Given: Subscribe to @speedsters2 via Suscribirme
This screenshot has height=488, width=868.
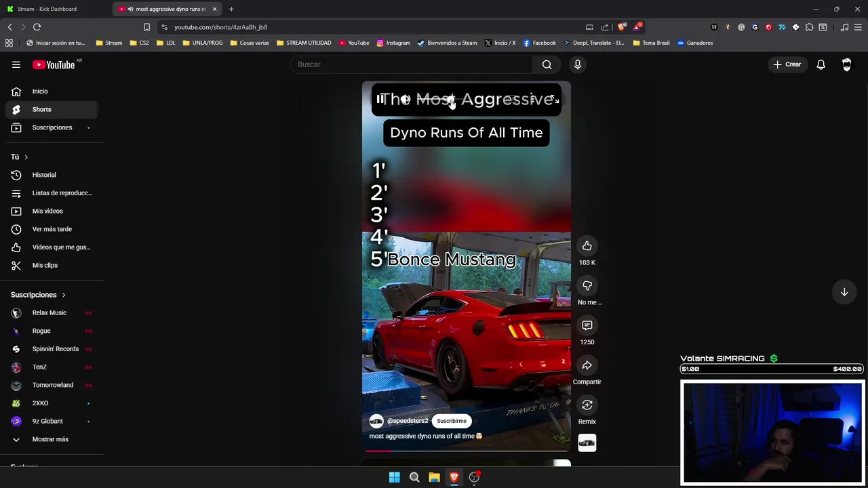Looking at the screenshot, I should coord(452,421).
